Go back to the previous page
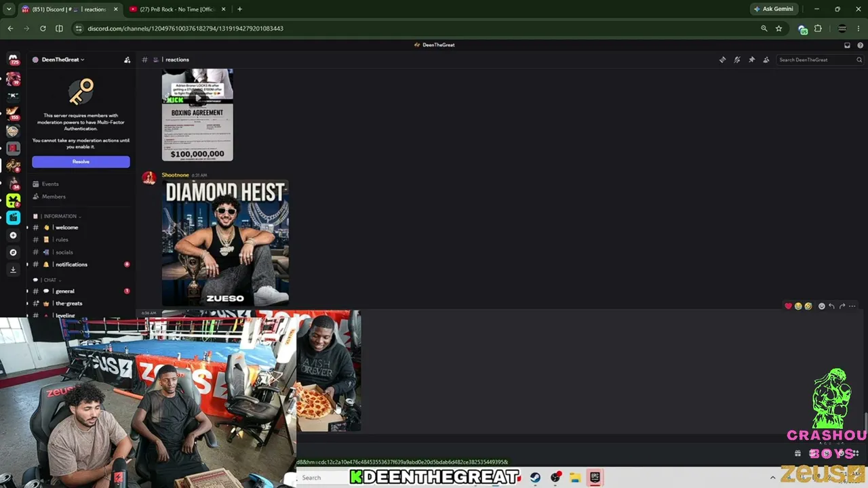The image size is (868, 488). 10,28
